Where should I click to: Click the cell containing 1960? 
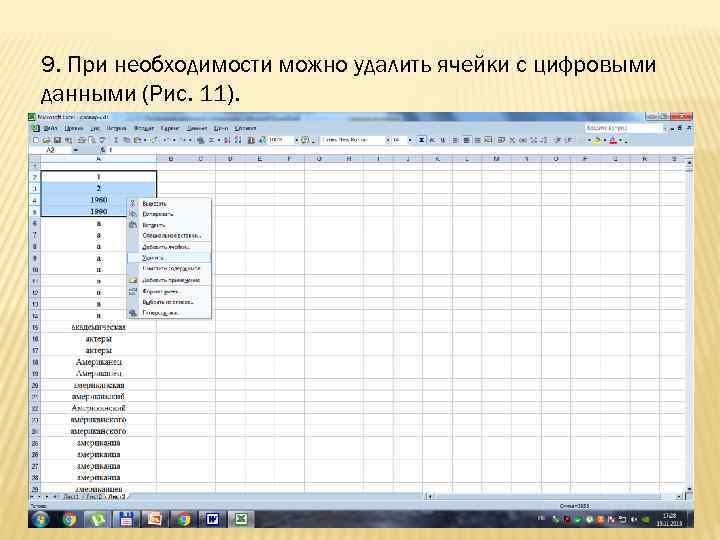click(99, 200)
